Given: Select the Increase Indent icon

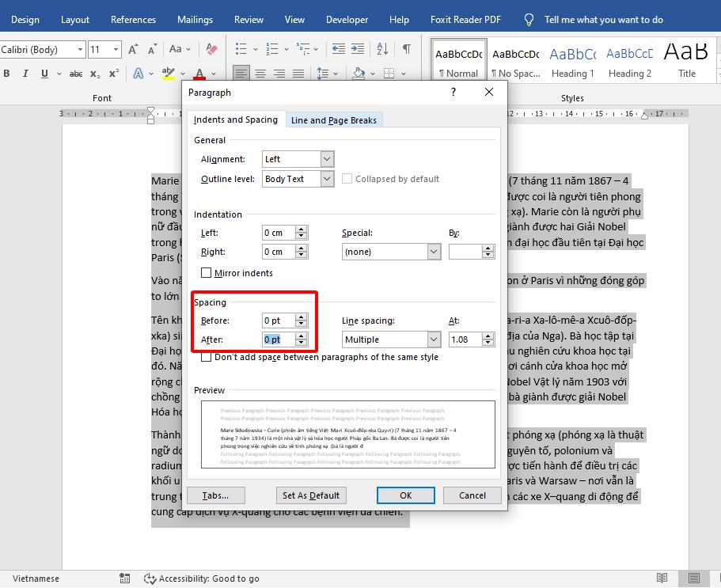Looking at the screenshot, I should pyautogui.click(x=358, y=49).
